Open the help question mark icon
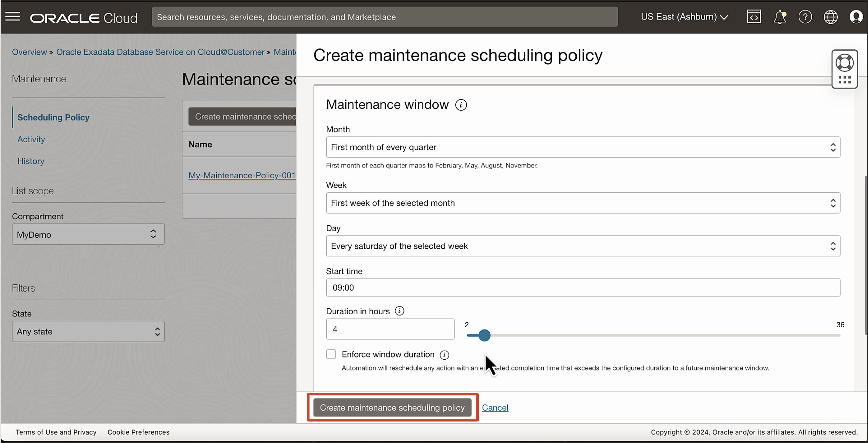This screenshot has width=868, height=443. [x=805, y=17]
